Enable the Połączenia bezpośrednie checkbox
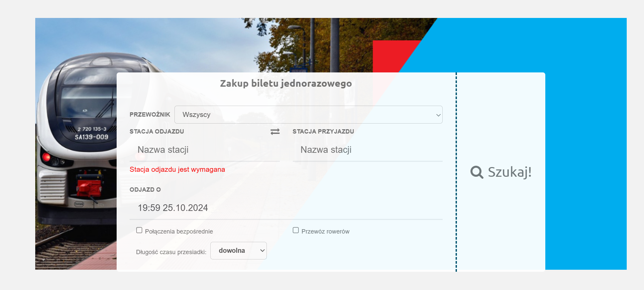 139,230
